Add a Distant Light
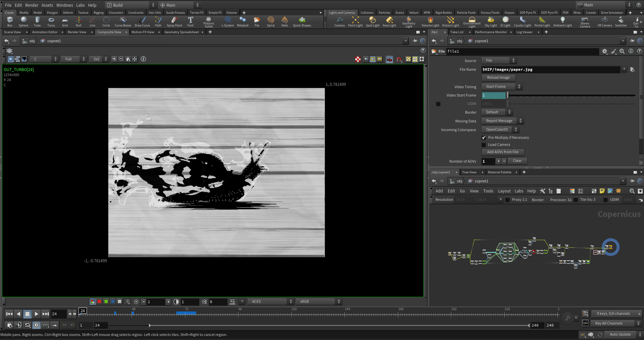The height and width of the screenshot is (340, 644). coord(451,22)
